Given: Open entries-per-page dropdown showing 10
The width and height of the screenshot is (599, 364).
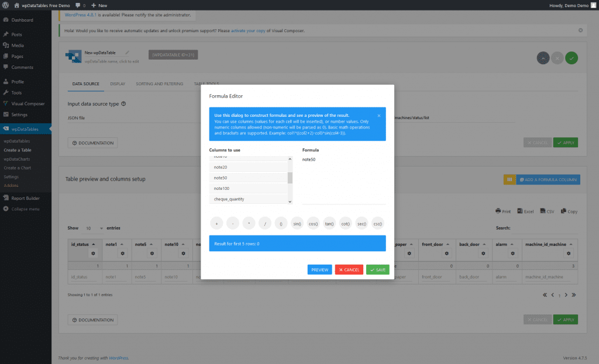Looking at the screenshot, I should click(x=94, y=228).
